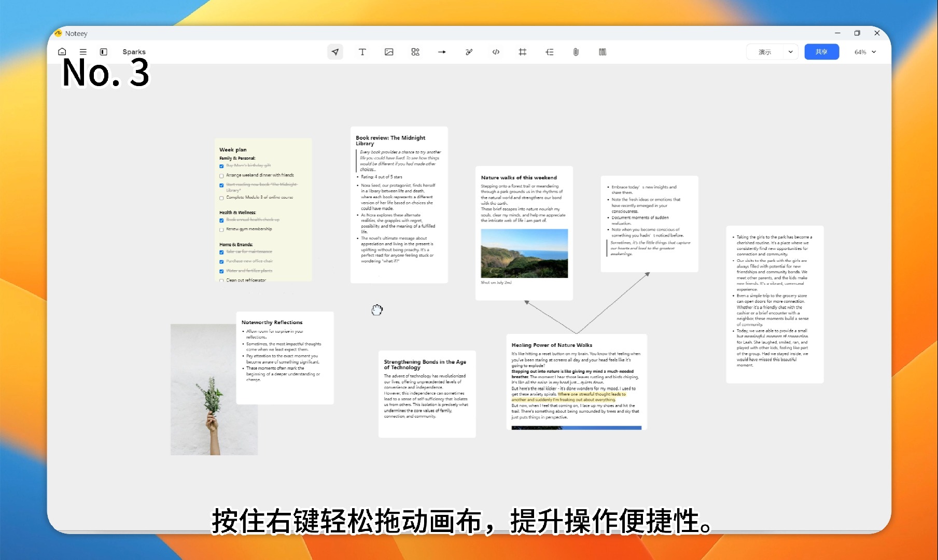This screenshot has width=938, height=560.
Task: Check 'Complete Module 3 of online course'
Action: (x=221, y=198)
